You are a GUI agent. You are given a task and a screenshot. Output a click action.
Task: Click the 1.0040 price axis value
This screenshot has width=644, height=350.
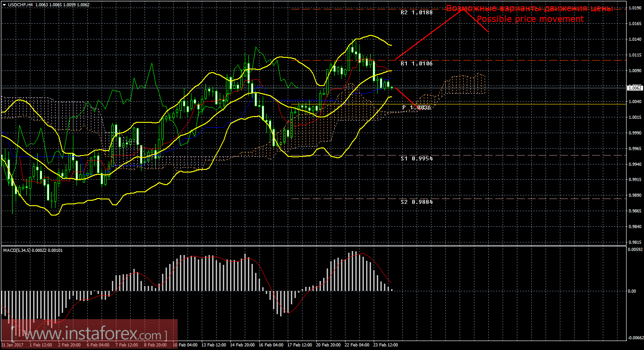(x=635, y=102)
